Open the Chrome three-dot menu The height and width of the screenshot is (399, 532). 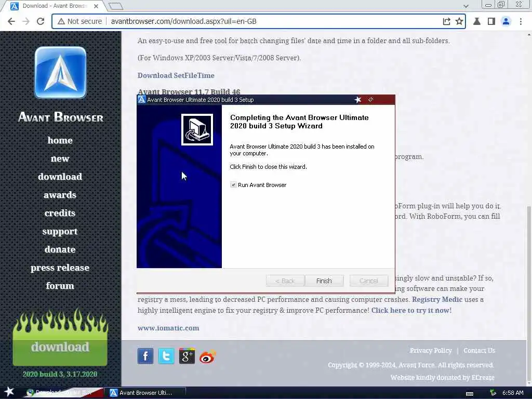(x=521, y=21)
